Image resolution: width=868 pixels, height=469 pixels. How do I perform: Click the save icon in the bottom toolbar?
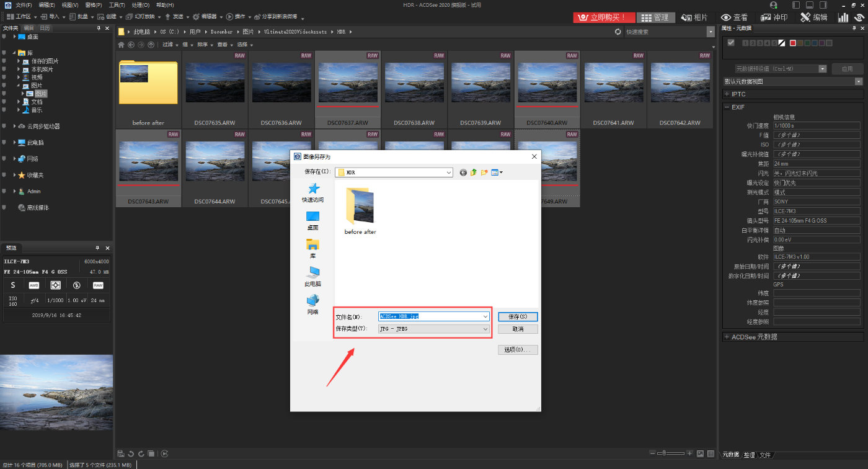pyautogui.click(x=122, y=453)
